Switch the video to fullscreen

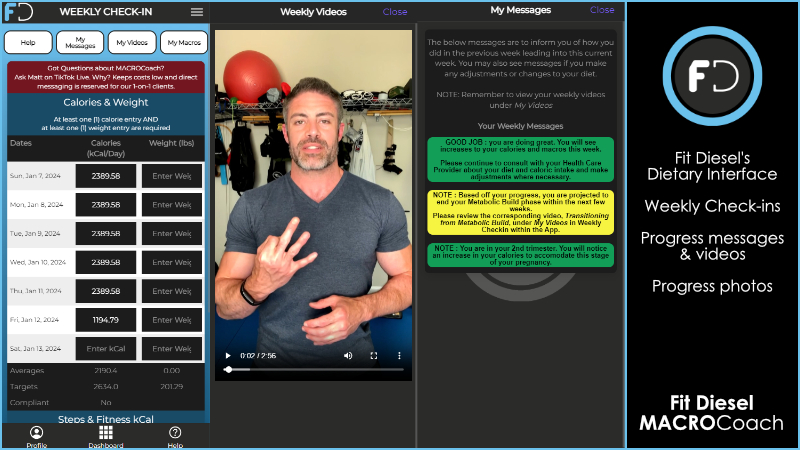point(373,356)
